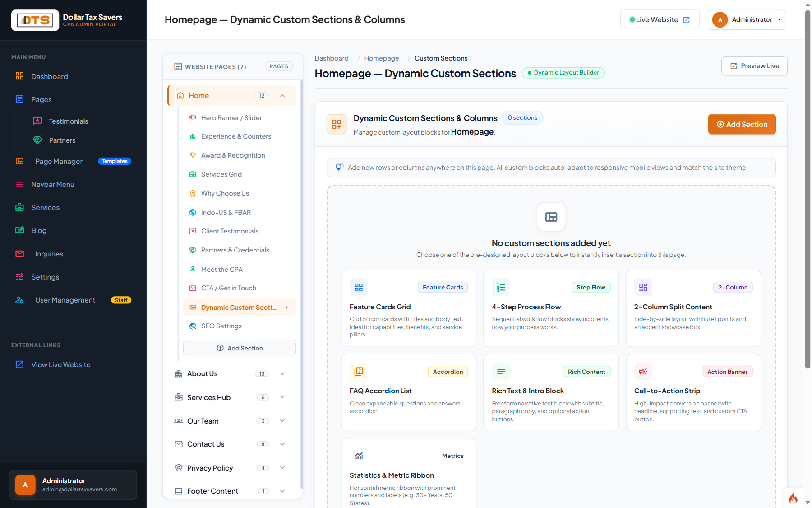Click the flame icon in bottom right corner
Viewport: 812px width, 508px height.
[x=793, y=498]
